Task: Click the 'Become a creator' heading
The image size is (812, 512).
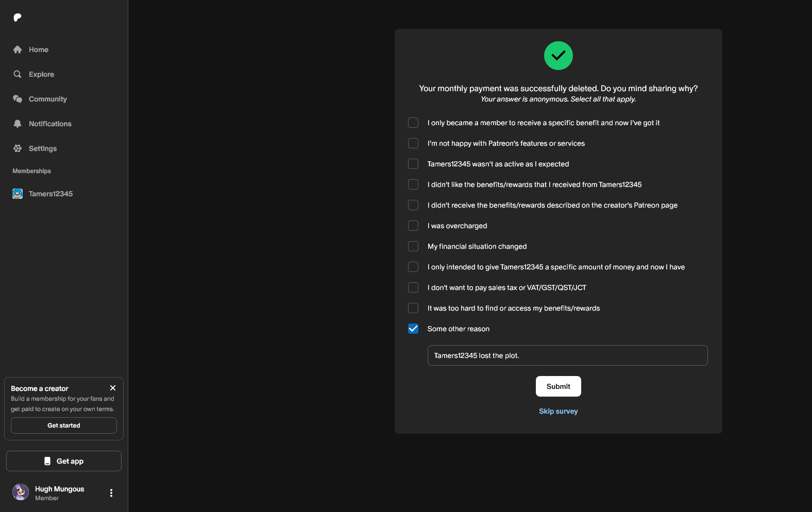Action: [x=40, y=388]
